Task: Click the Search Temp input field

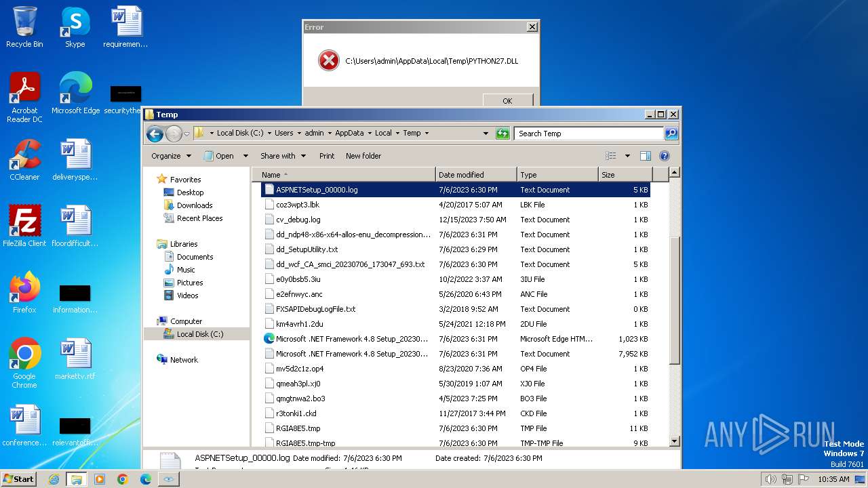Action: [589, 134]
